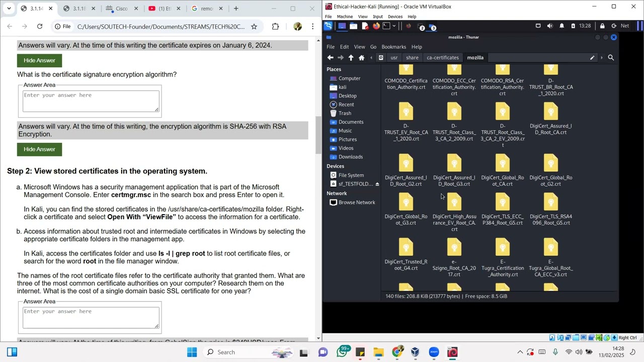Select DigiCert_Global_Root_G2.crt file
Screen dimensions: 644x362
pos(551,170)
